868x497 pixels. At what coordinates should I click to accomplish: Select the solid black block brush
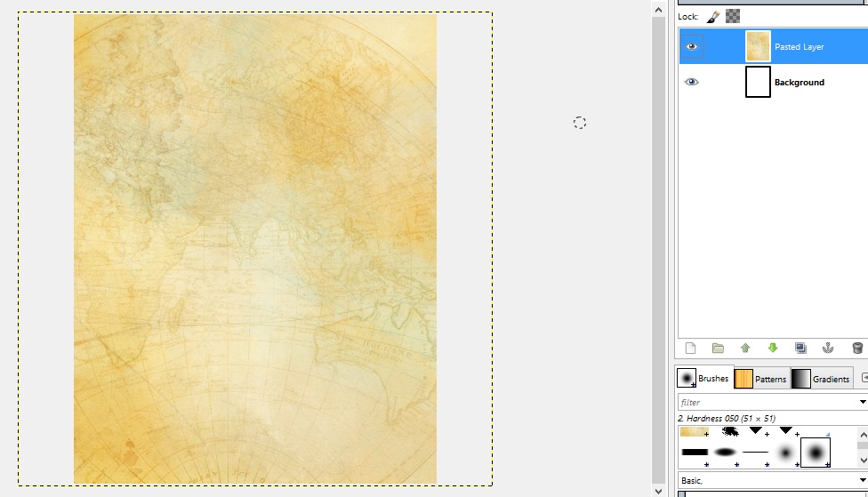pos(695,453)
